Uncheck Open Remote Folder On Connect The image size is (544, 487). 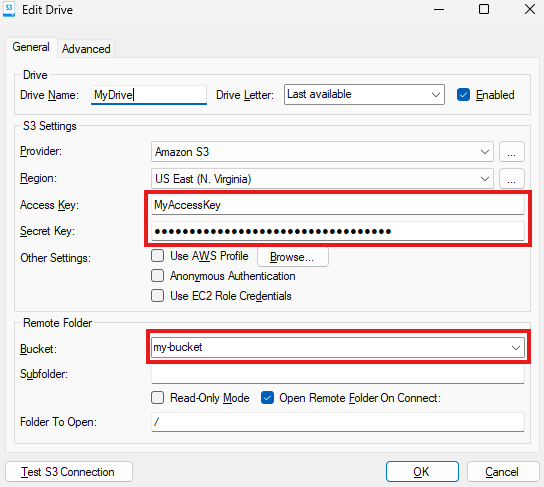267,398
